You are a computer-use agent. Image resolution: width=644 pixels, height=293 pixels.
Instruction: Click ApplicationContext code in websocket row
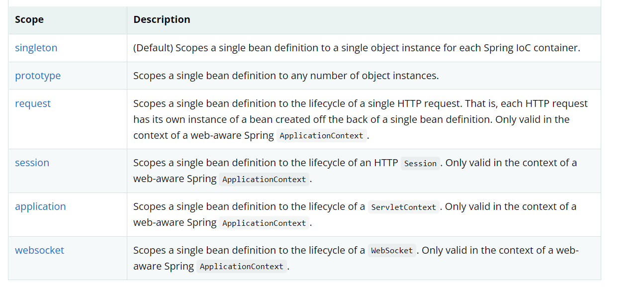pos(242,267)
